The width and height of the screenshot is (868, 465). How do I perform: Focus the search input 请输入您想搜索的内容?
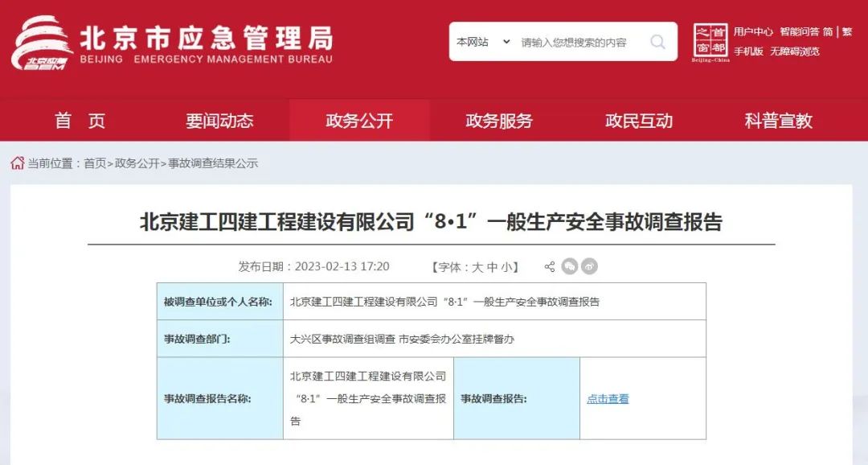coord(574,42)
